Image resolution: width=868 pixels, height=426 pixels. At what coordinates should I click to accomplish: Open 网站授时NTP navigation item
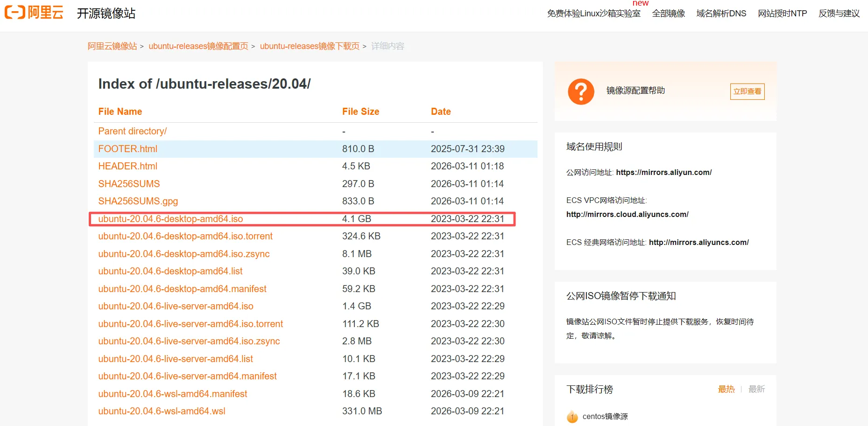[783, 14]
